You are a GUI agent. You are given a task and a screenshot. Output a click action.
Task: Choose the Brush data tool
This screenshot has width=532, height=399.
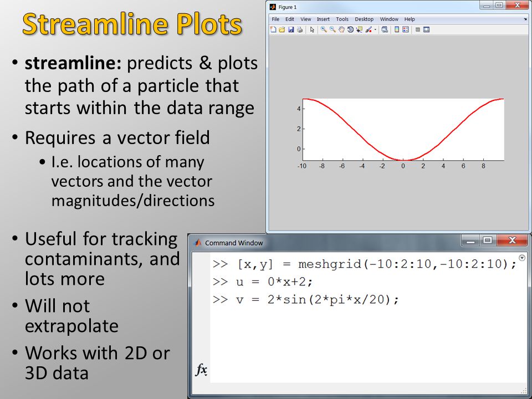click(x=369, y=29)
